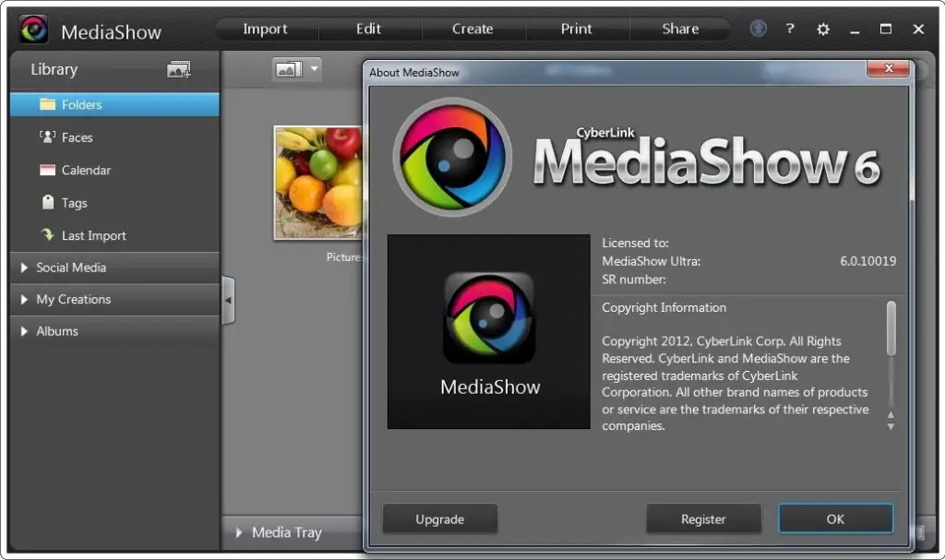This screenshot has width=945, height=560.
Task: Close the About MediaShow dialog
Action: click(888, 68)
